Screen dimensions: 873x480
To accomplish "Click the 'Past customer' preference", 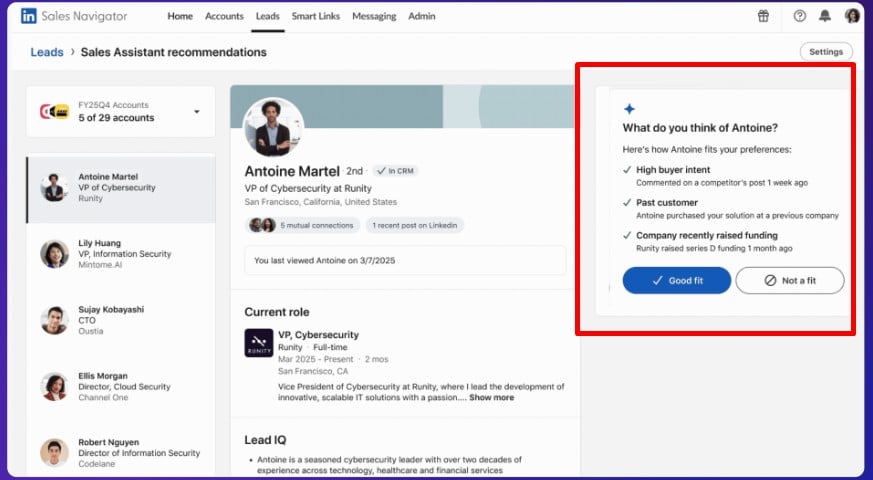I will [667, 203].
